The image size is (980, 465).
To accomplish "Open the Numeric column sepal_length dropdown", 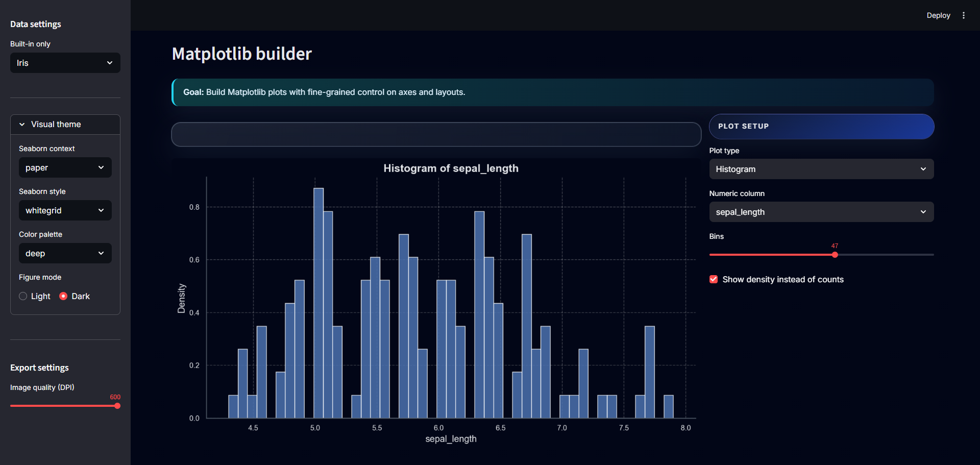I will point(821,212).
